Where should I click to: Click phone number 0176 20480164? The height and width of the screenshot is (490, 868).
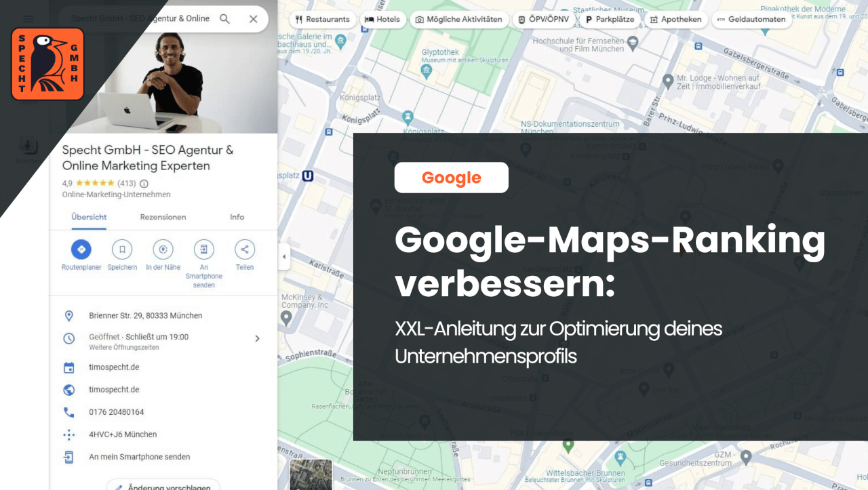pos(117,412)
